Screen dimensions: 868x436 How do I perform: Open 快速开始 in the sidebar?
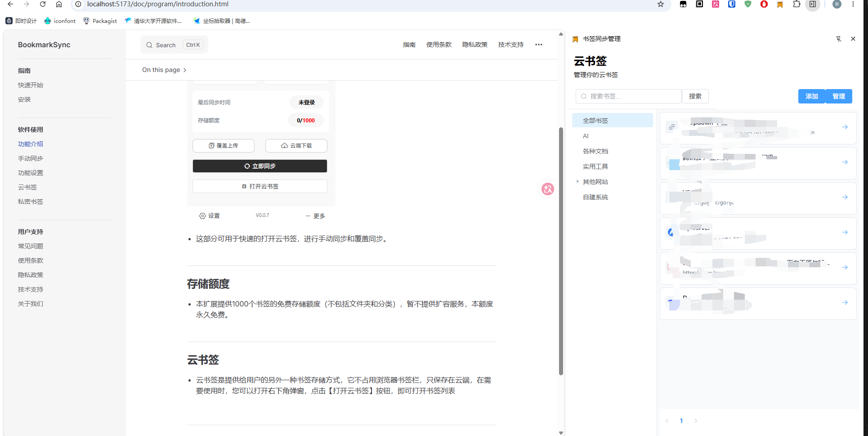point(31,85)
